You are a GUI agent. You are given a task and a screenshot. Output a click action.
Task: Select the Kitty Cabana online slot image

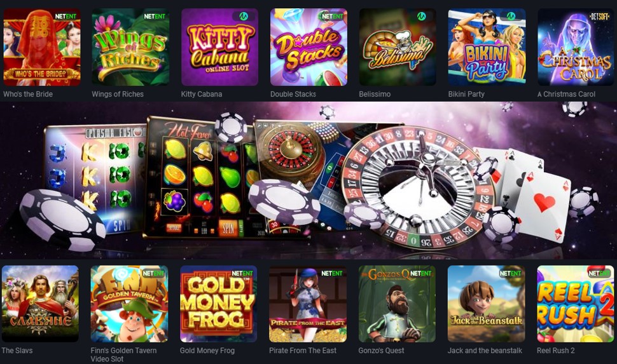219,47
